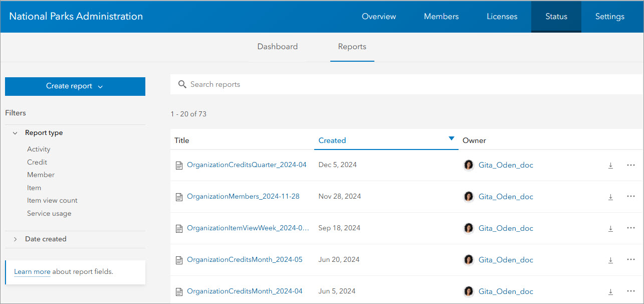This screenshot has width=644, height=304.
Task: Focus the Search reports field
Action: tap(401, 84)
